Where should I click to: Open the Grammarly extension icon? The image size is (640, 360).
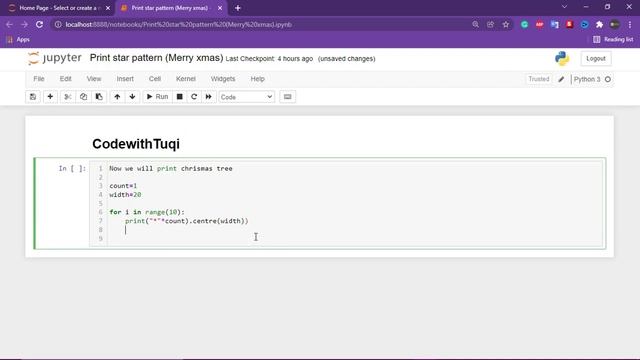tap(524, 24)
